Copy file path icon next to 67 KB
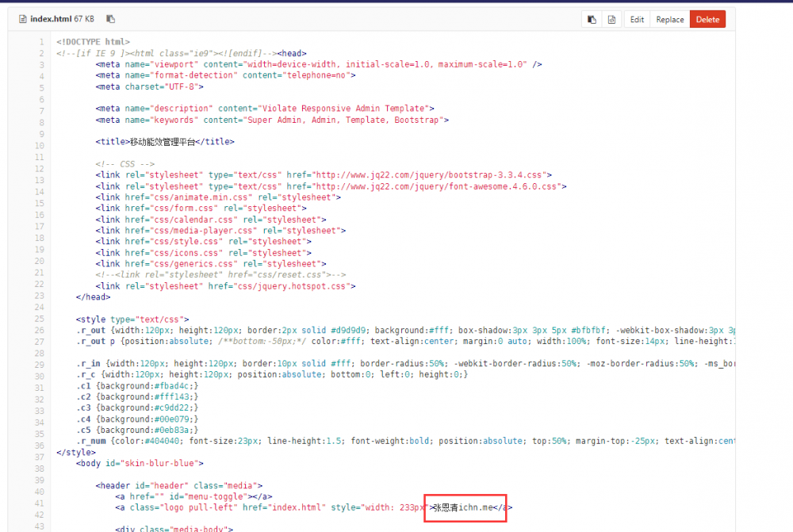The image size is (793, 532). pyautogui.click(x=111, y=19)
